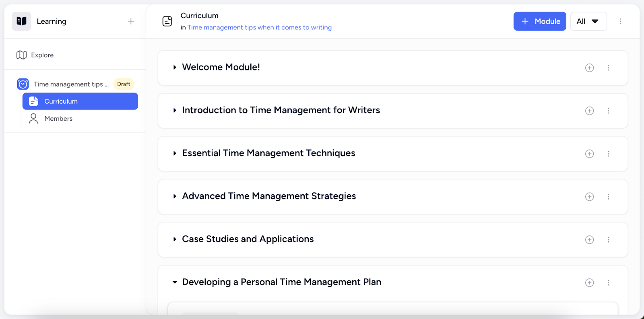Click the plus icon next to Learning
644x319 pixels.
[131, 21]
